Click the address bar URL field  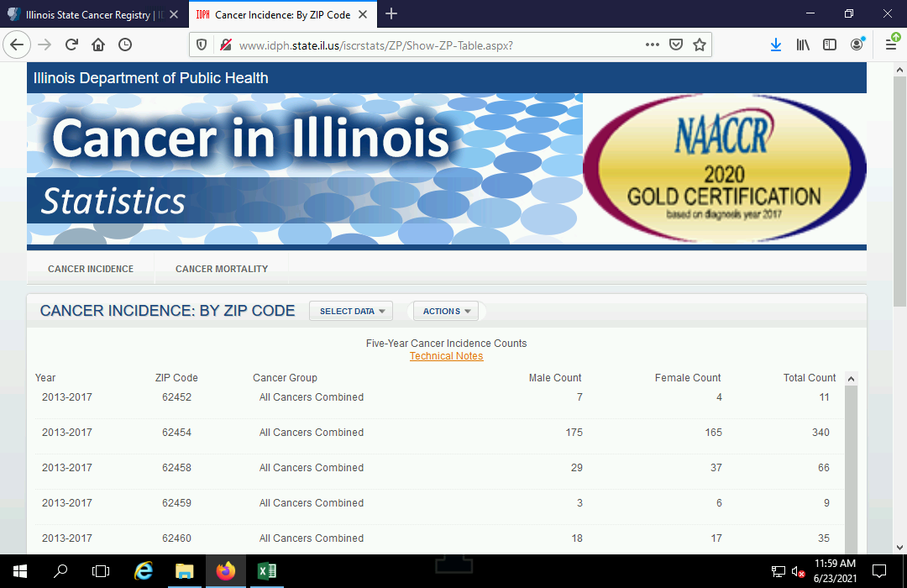(437, 45)
